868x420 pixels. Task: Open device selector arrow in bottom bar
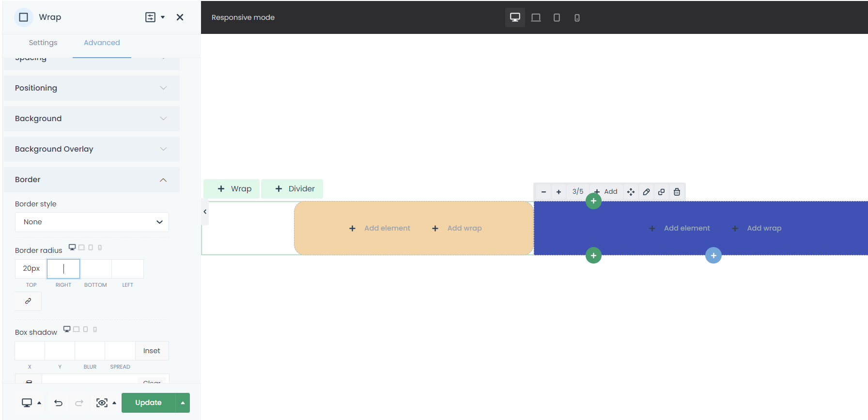(39, 403)
